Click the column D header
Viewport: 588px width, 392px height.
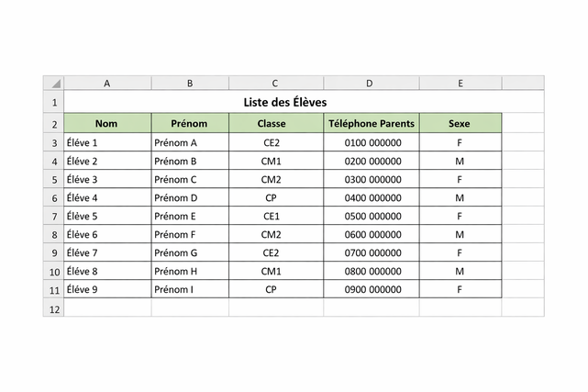pyautogui.click(x=370, y=84)
